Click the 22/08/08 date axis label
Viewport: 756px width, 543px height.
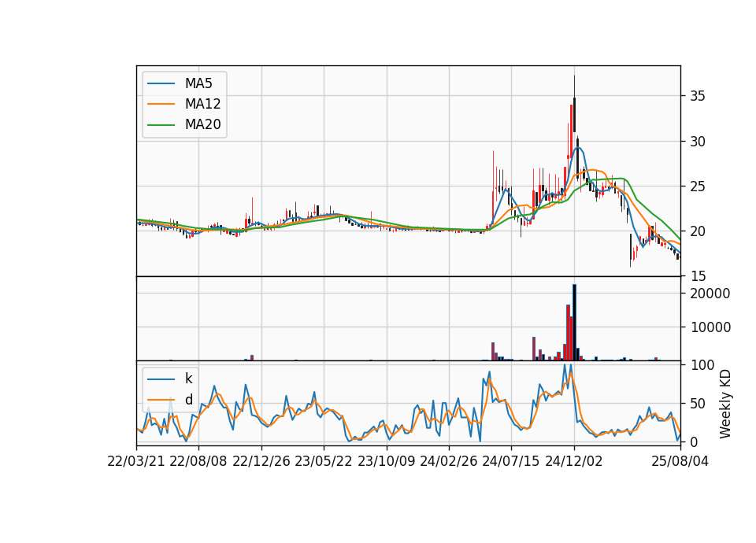pos(198,461)
